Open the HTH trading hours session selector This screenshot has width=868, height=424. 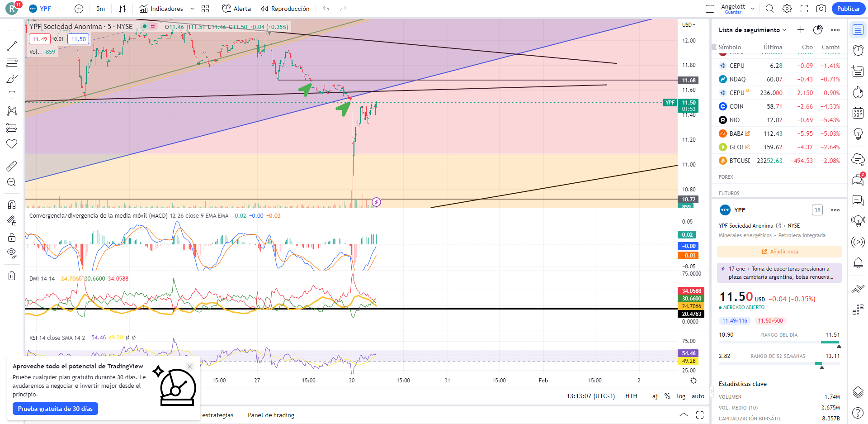point(631,396)
